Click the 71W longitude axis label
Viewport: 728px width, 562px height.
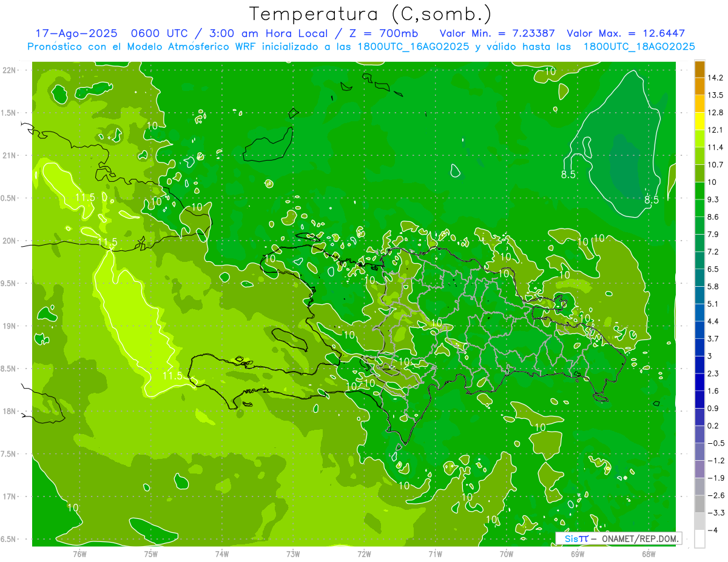coord(435,554)
